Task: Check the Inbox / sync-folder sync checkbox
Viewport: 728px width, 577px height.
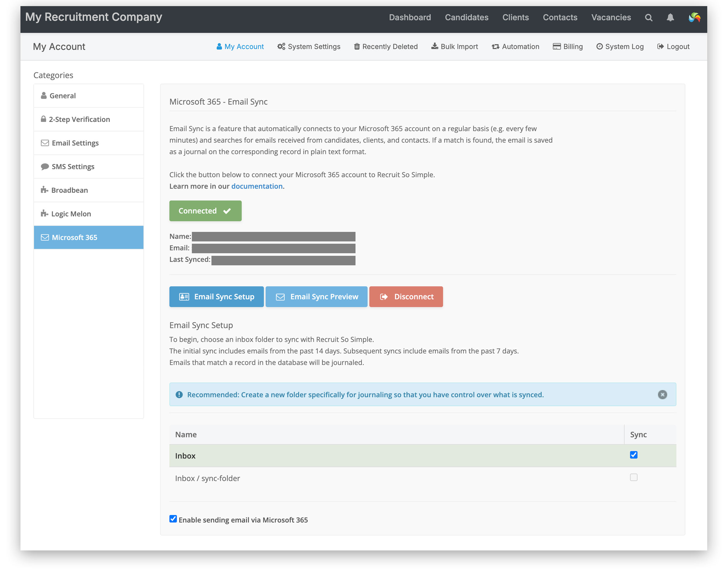Action: click(x=633, y=477)
